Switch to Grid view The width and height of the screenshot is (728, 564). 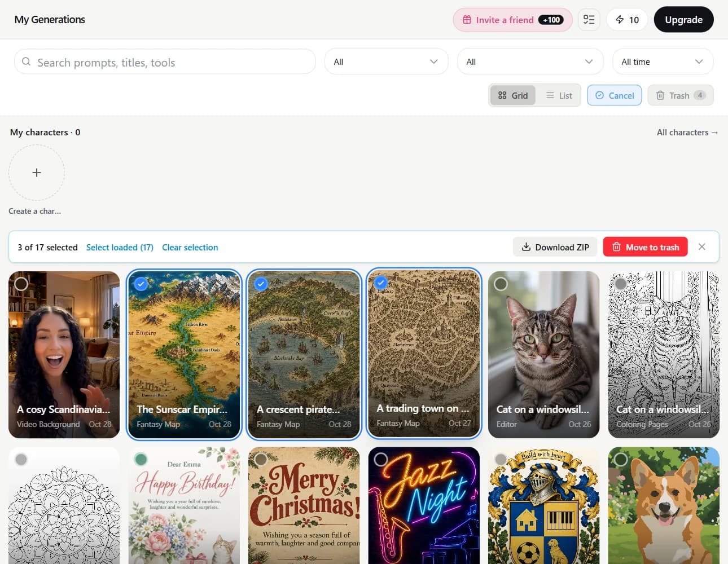pyautogui.click(x=513, y=95)
